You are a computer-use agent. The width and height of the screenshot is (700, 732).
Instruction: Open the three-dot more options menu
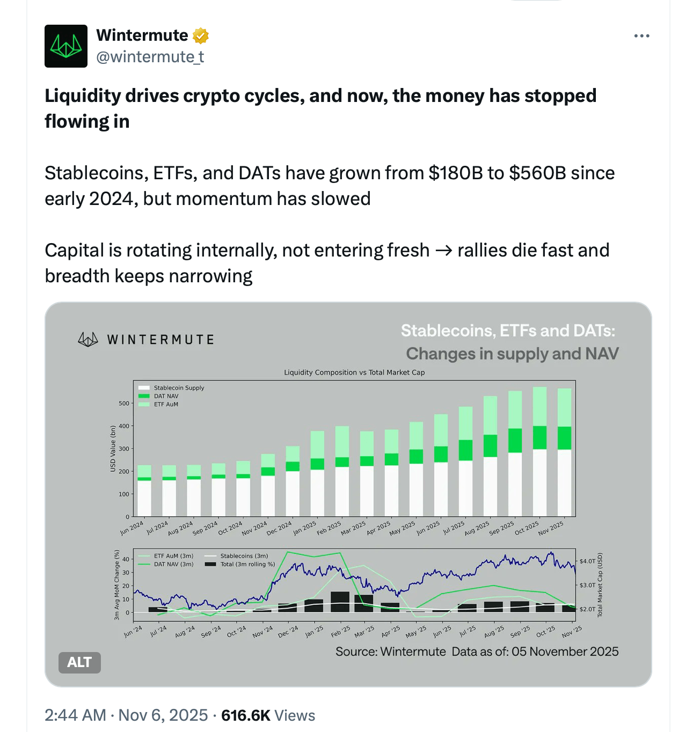[x=641, y=36]
